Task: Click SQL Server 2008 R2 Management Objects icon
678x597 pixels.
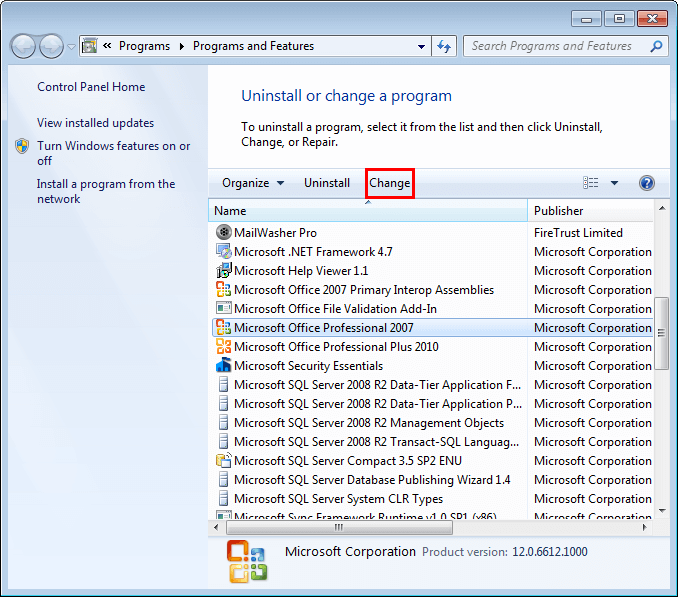Action: 223,422
